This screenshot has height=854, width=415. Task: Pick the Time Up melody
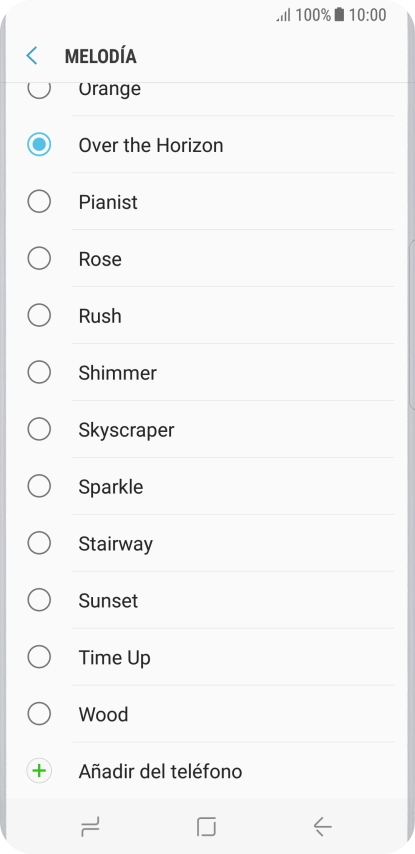coord(210,657)
